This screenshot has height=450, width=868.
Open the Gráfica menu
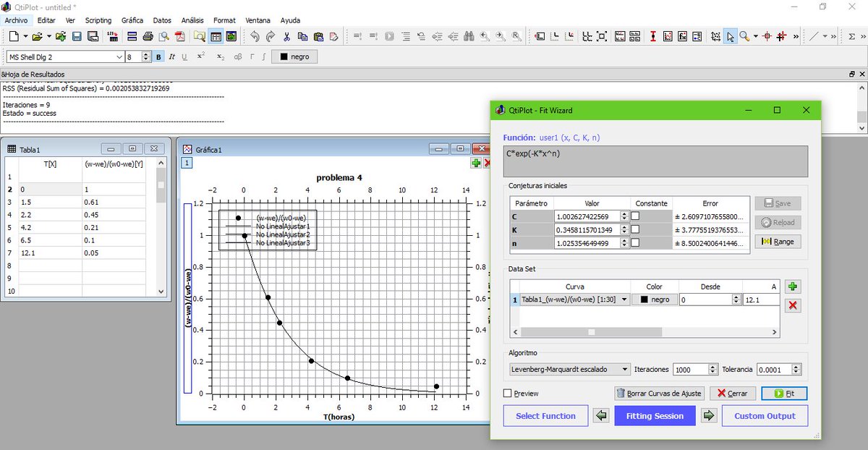pos(132,20)
